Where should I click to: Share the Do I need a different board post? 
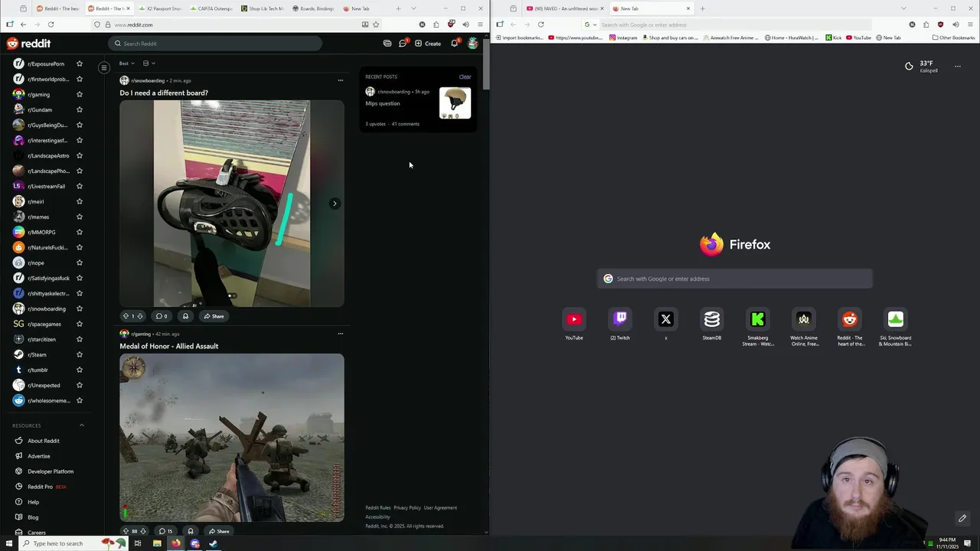214,316
